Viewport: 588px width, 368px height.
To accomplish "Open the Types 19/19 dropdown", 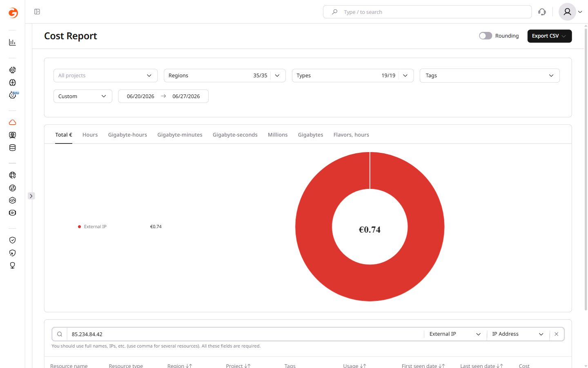I will tap(353, 76).
